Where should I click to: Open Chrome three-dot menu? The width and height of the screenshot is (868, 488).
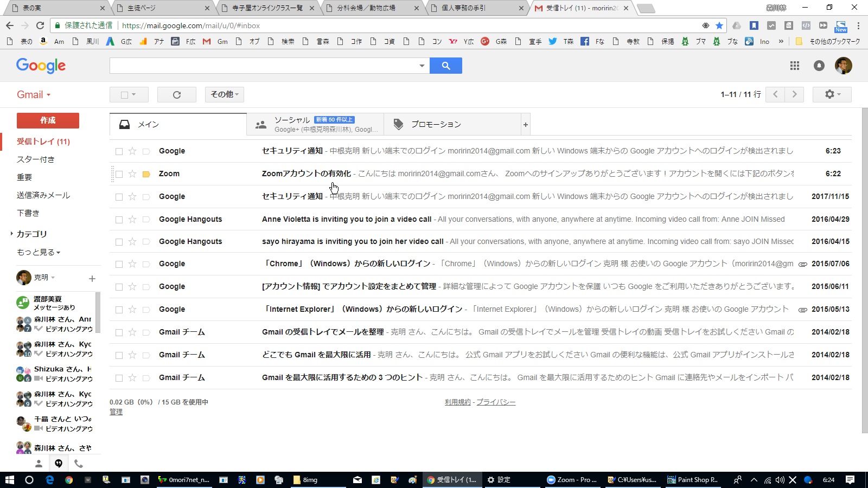[x=858, y=25]
